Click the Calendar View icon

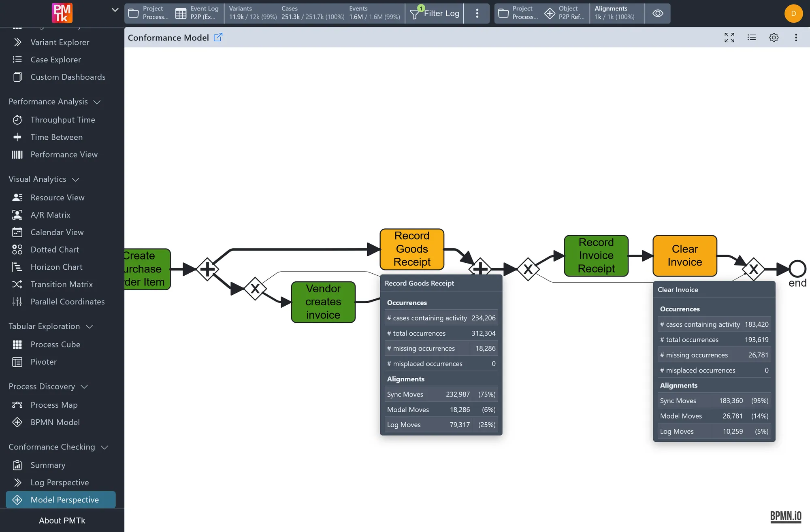(x=17, y=232)
